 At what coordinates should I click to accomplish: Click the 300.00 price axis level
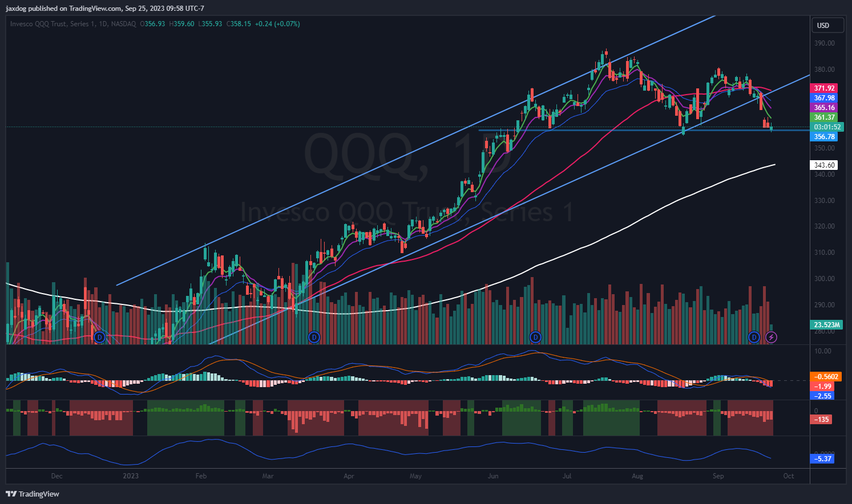click(824, 279)
